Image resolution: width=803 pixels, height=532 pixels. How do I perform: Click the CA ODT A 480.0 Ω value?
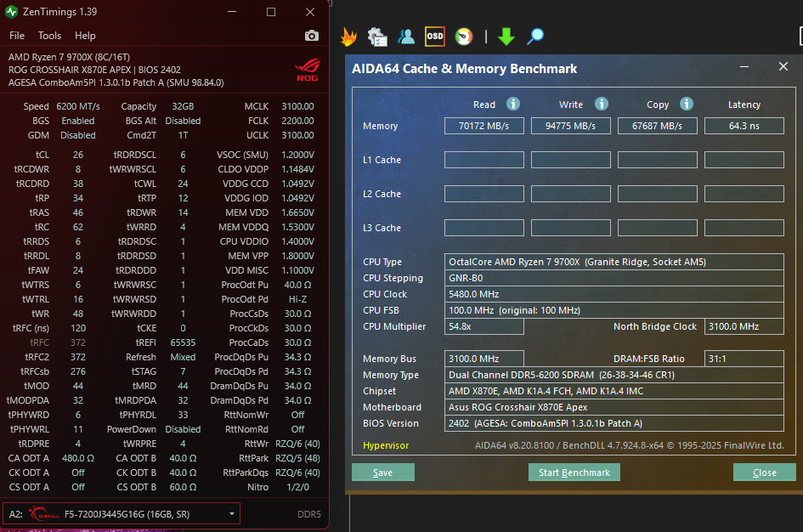coord(78,458)
